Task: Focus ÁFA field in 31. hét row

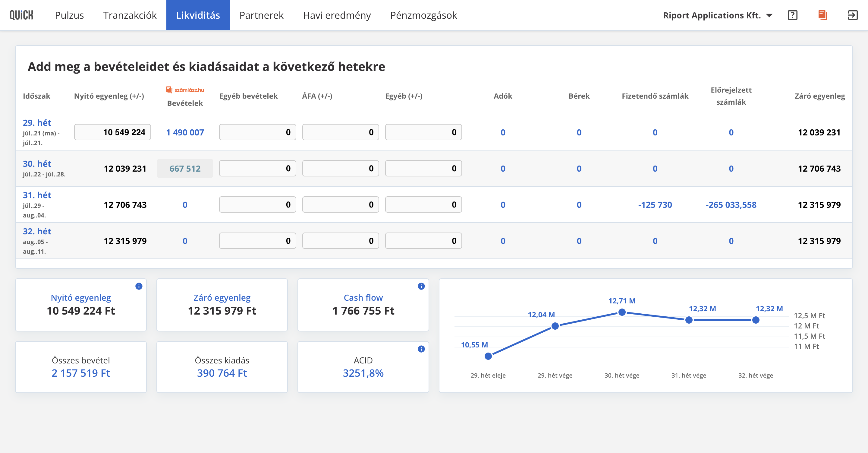Action: click(x=340, y=205)
